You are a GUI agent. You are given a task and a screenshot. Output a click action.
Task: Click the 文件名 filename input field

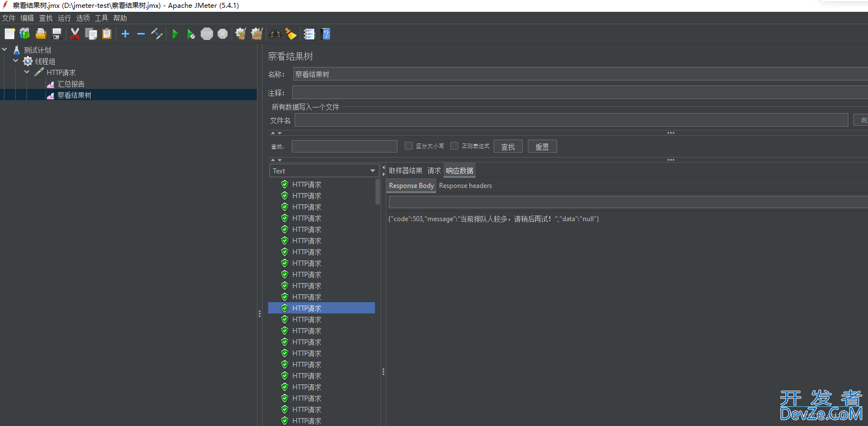click(x=571, y=120)
